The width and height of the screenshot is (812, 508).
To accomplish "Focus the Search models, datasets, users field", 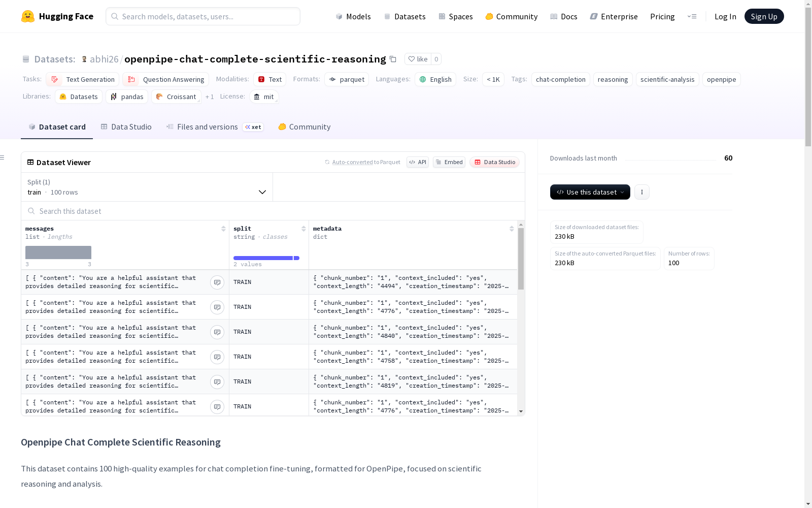I will pyautogui.click(x=203, y=16).
